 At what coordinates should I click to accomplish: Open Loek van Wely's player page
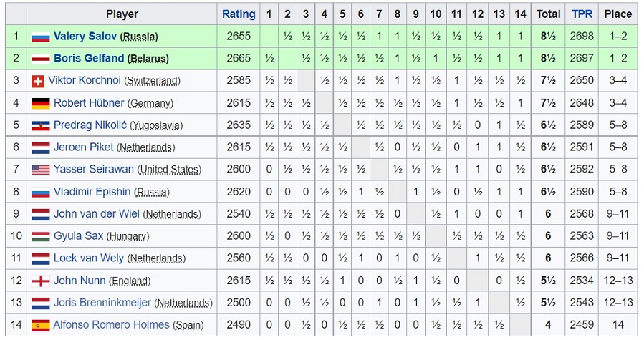tap(89, 258)
